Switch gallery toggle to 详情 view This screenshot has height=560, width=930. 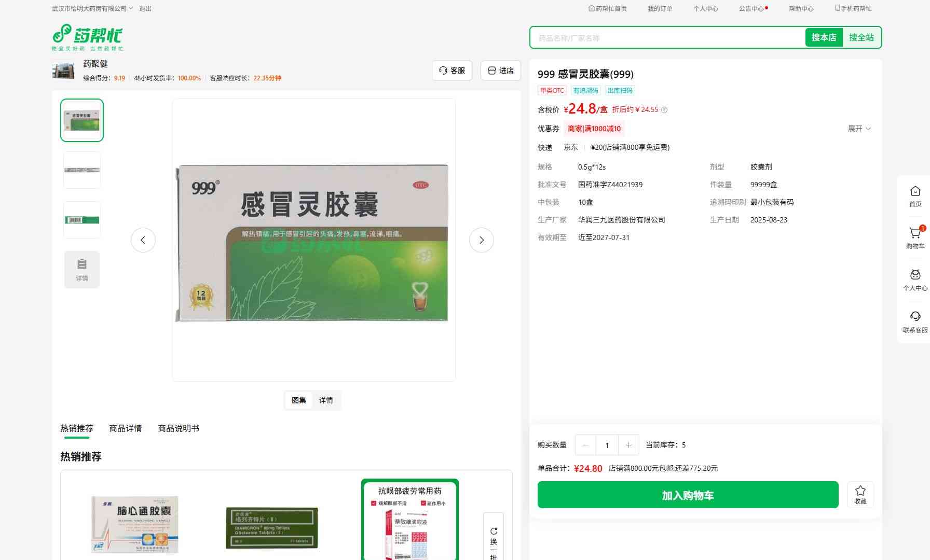click(326, 400)
